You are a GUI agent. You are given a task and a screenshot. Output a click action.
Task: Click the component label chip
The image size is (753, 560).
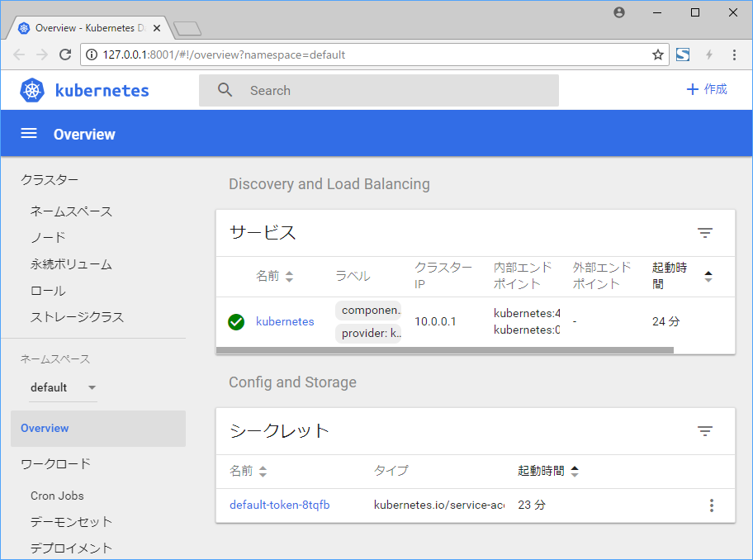coord(368,311)
